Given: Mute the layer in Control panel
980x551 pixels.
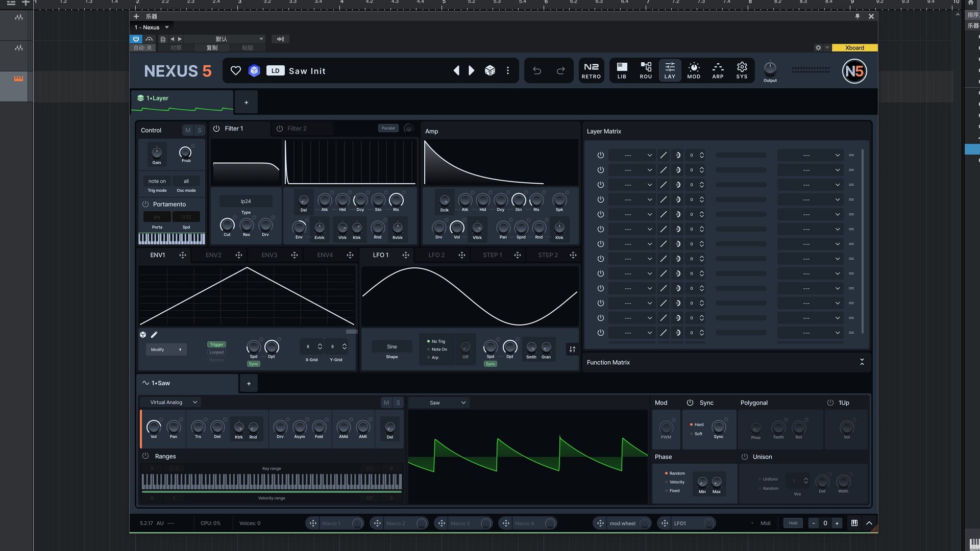Looking at the screenshot, I should click(188, 131).
